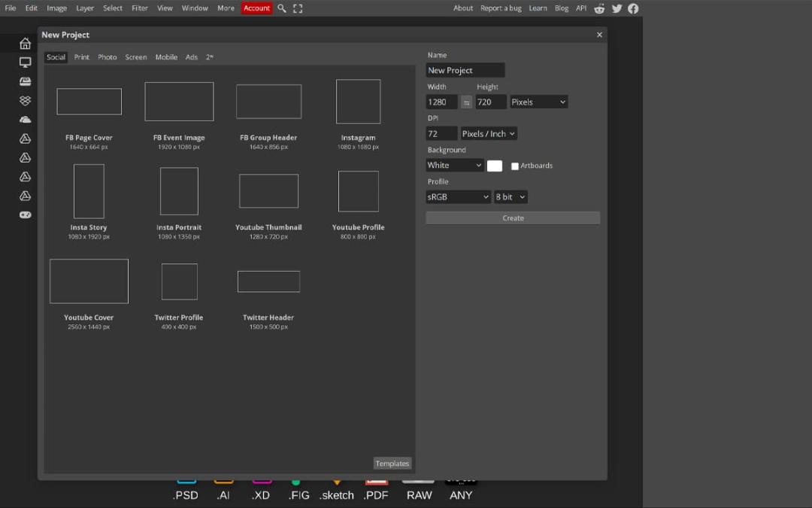The height and width of the screenshot is (508, 812).
Task: Switch to the Mobile tab
Action: coord(166,57)
